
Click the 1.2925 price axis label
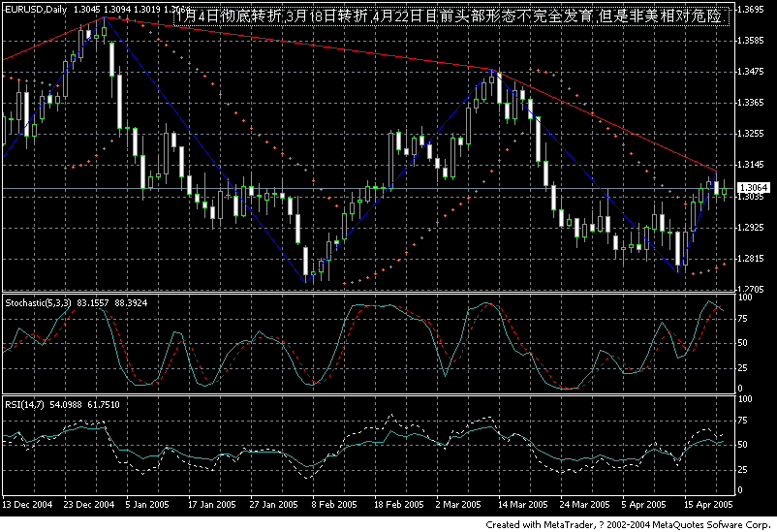[x=751, y=228]
